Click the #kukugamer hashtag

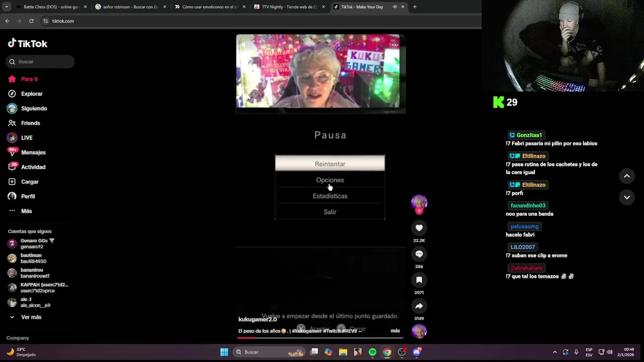tap(306, 331)
